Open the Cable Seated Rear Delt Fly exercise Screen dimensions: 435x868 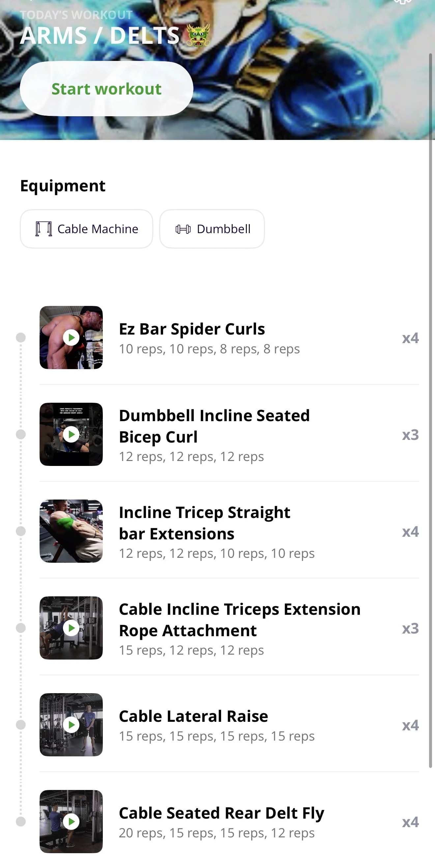221,813
